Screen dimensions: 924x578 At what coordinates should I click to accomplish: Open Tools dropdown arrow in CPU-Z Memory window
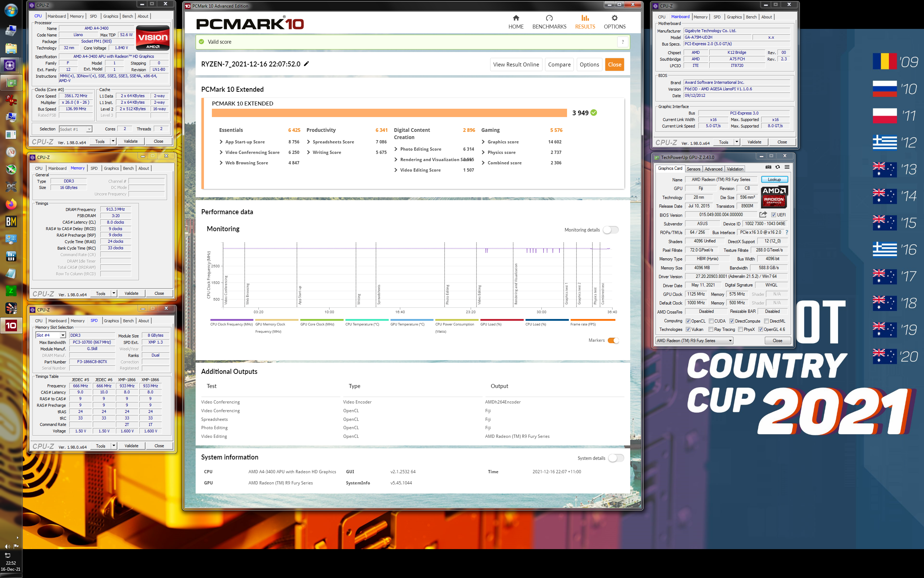pos(113,293)
